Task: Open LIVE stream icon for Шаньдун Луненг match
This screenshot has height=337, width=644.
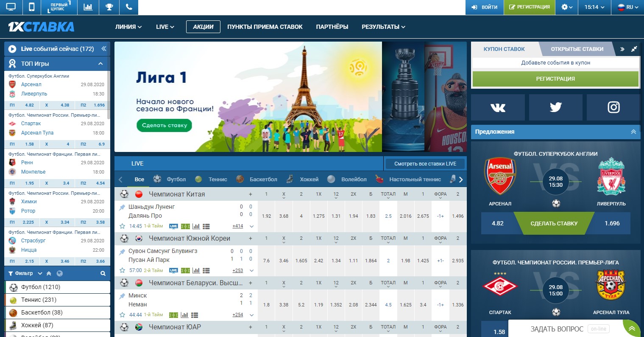Action: 173,226
